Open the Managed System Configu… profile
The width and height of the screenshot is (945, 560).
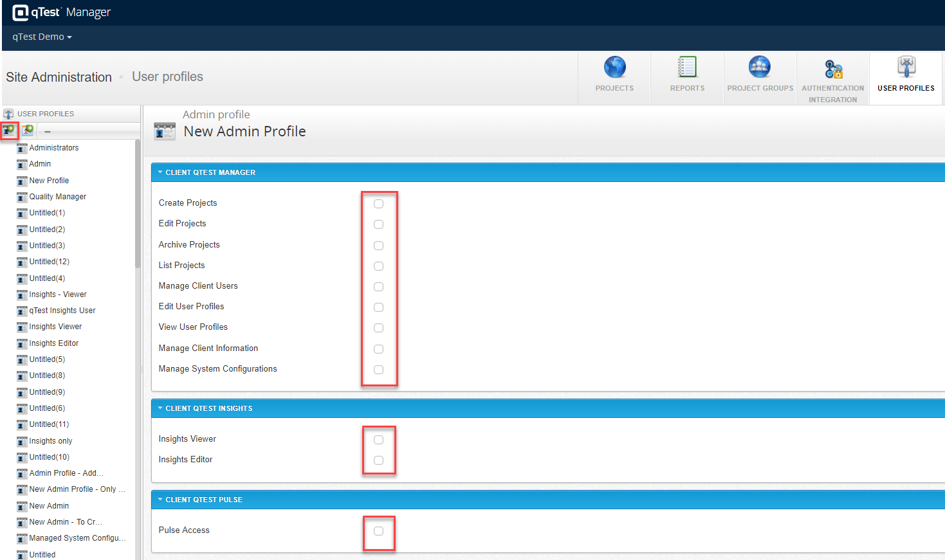point(77,538)
